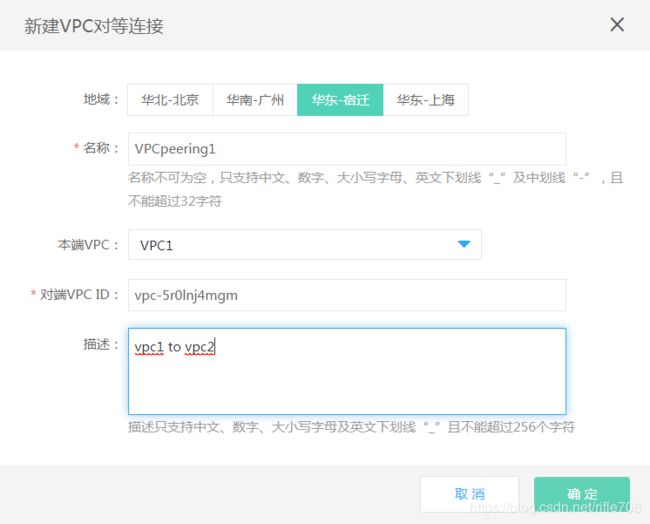Click the 描述只支持中文 hint text
The image size is (650, 524).
[351, 427]
